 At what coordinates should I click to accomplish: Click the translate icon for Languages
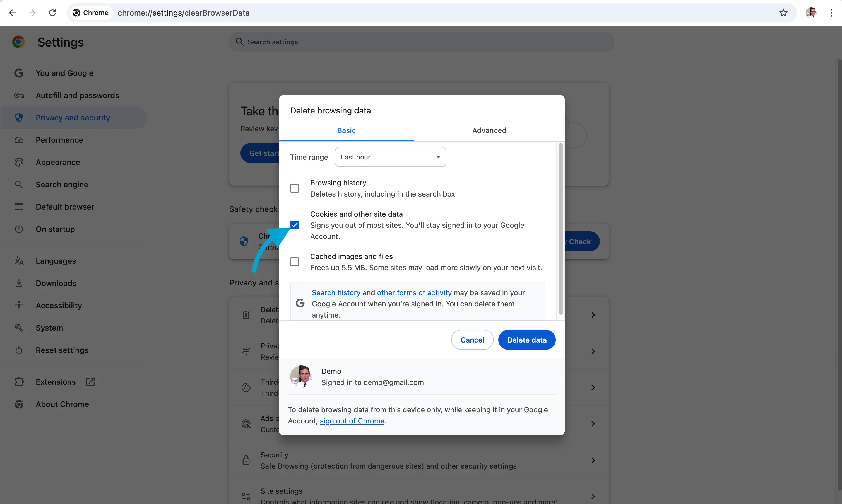click(19, 261)
